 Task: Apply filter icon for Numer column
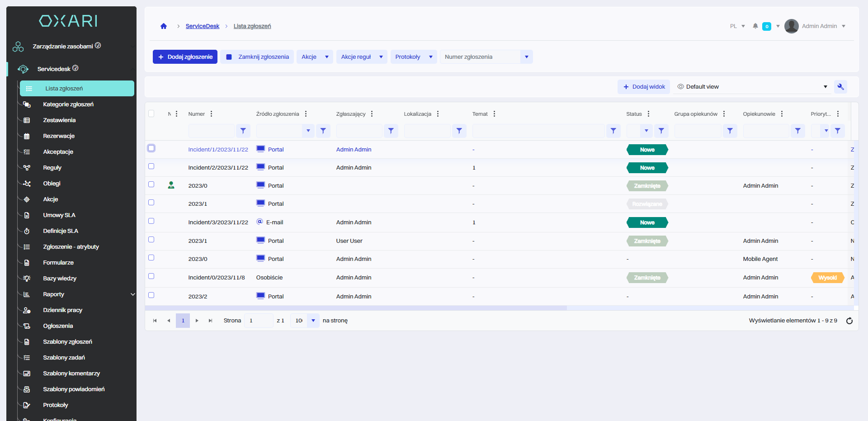[x=243, y=131]
